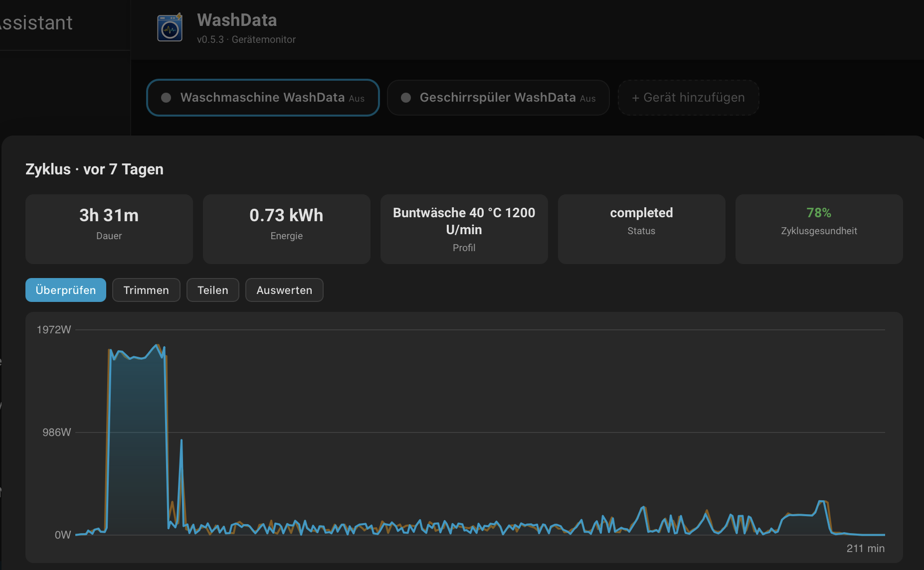Click the '+ Gerät hinzufügen' button
924x570 pixels.
(x=688, y=98)
